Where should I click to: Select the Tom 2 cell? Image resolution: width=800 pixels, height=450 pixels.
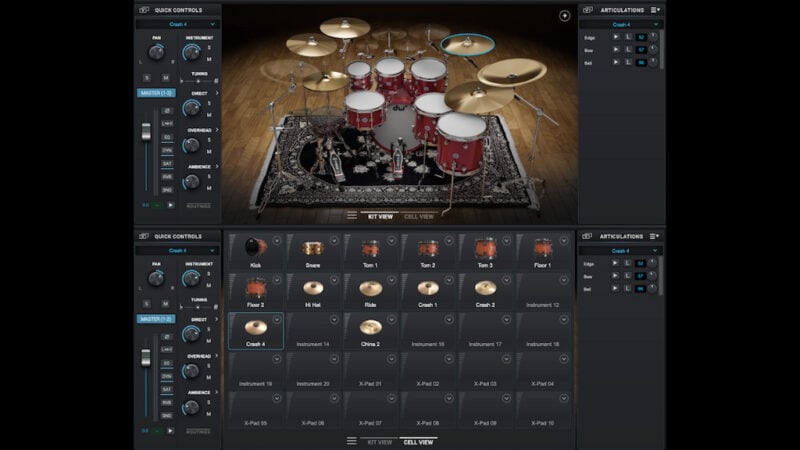(x=428, y=252)
